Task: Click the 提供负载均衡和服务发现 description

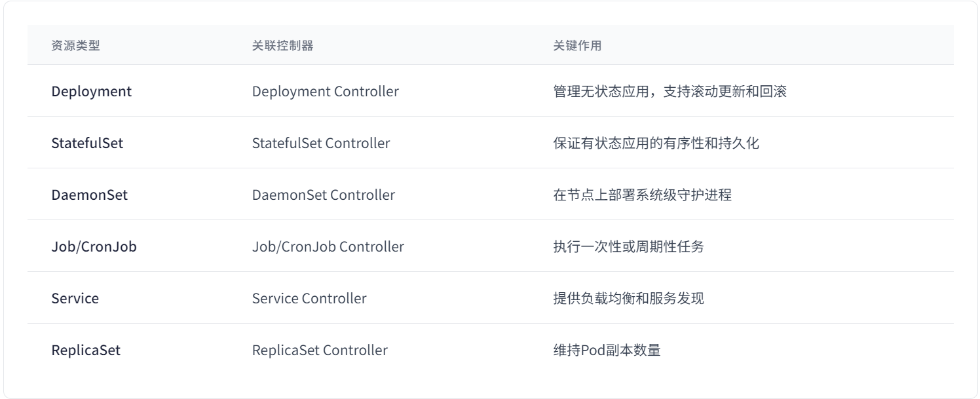Action: 629,299
